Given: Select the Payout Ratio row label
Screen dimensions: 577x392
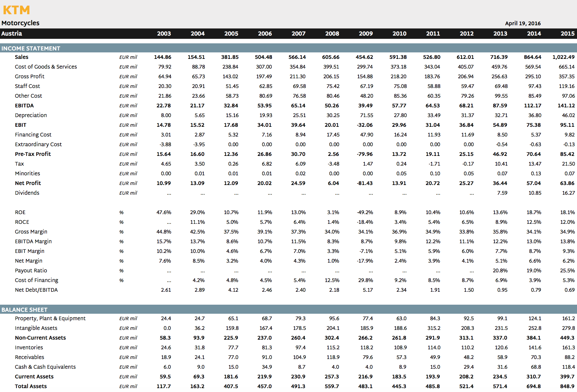Looking at the screenshot, I should 31,270.
